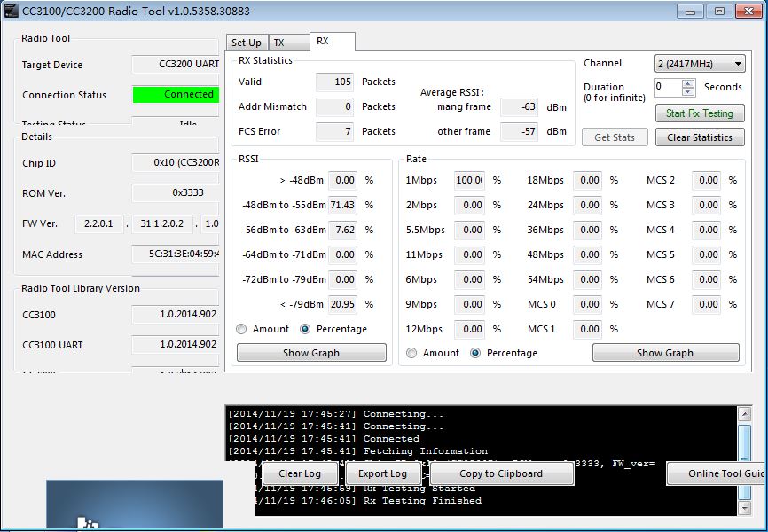
Task: Click the MAC Address value field
Action: pos(176,254)
